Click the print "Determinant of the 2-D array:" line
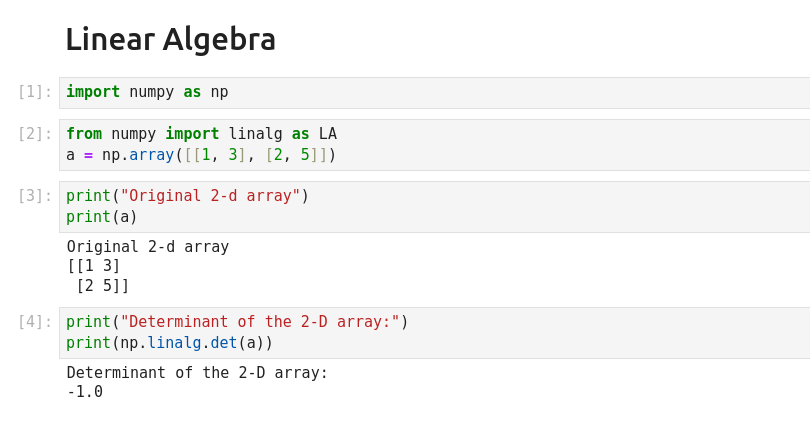Viewport: 810px width, 427px height. click(x=237, y=322)
